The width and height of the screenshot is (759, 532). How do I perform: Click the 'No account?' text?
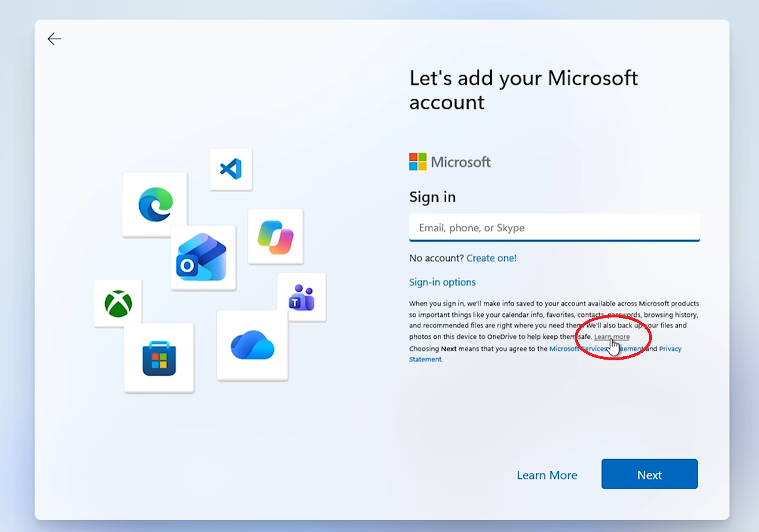436,258
